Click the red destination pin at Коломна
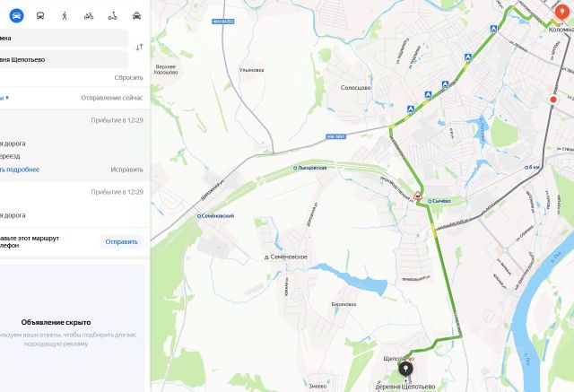 tap(561, 13)
